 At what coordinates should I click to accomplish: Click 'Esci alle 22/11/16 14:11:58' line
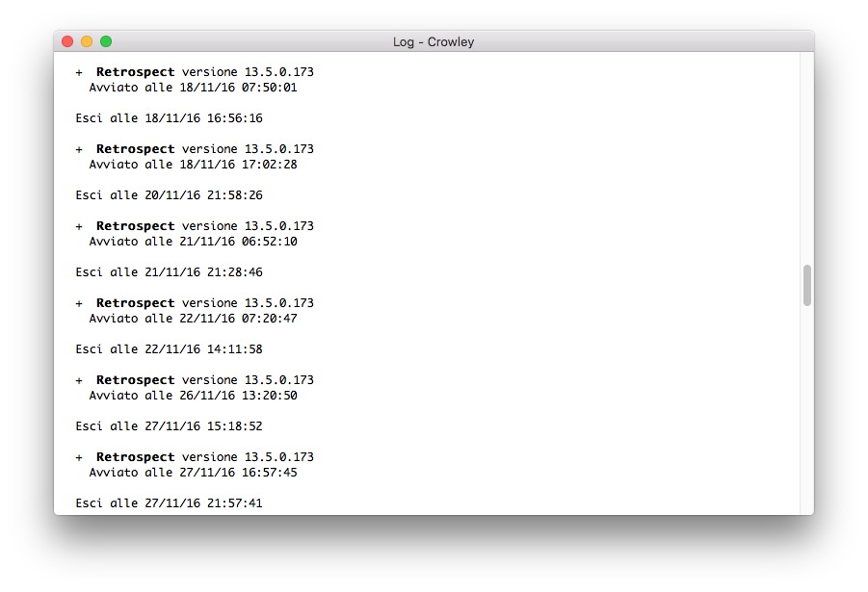click(169, 349)
